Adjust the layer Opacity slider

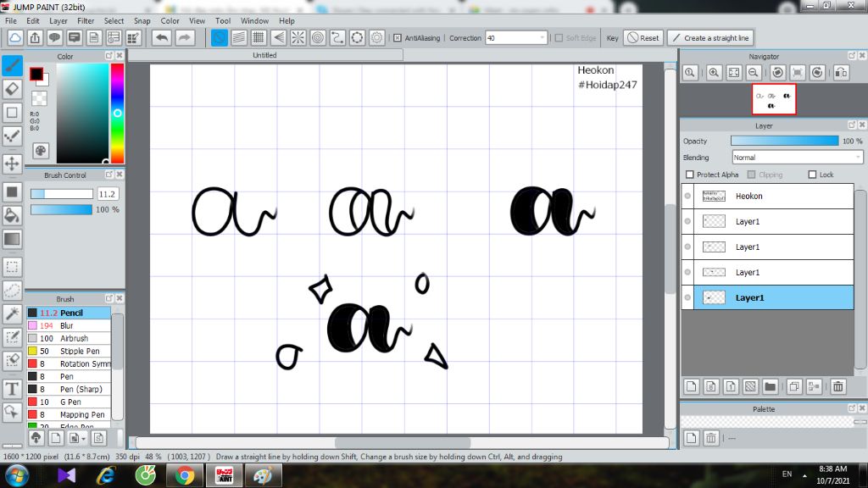(x=784, y=141)
